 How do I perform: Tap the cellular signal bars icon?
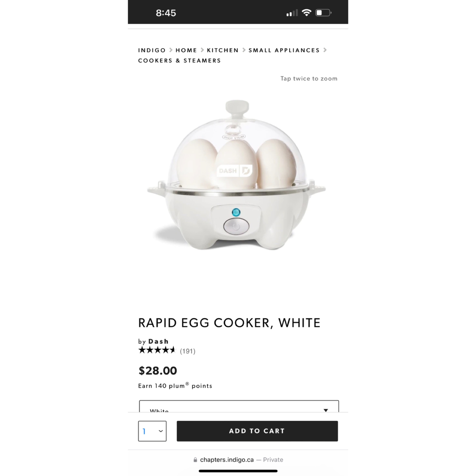click(x=292, y=13)
